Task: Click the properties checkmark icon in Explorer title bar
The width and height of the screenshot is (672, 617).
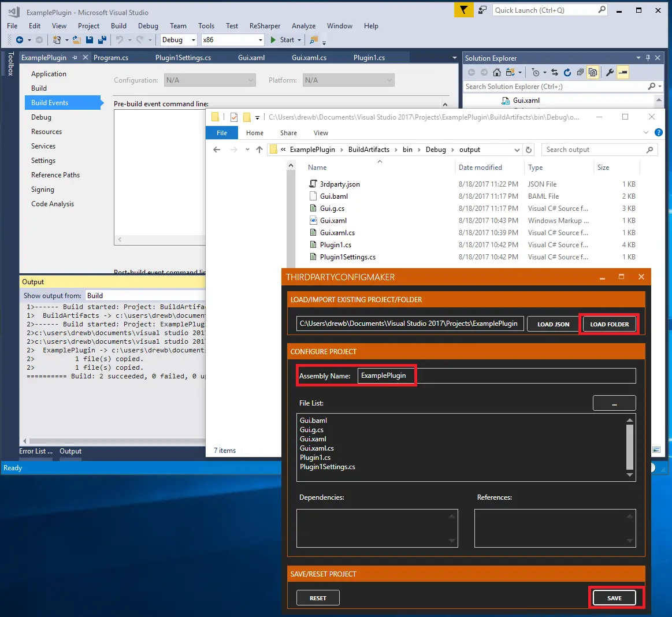Action: point(234,117)
